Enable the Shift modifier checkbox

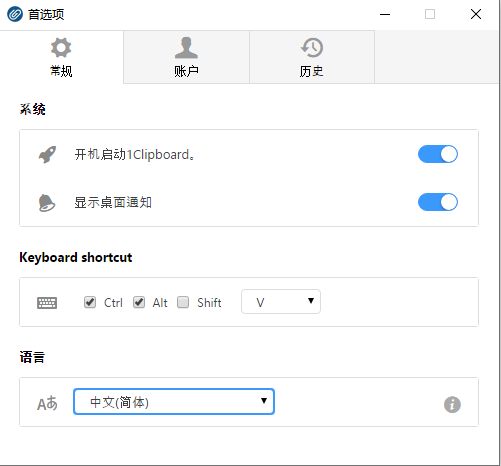click(x=183, y=302)
